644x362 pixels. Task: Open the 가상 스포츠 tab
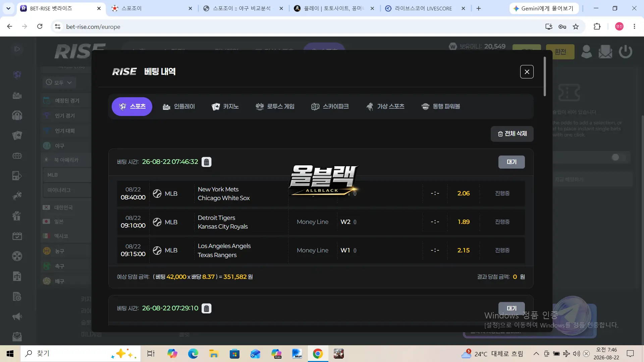tap(385, 107)
